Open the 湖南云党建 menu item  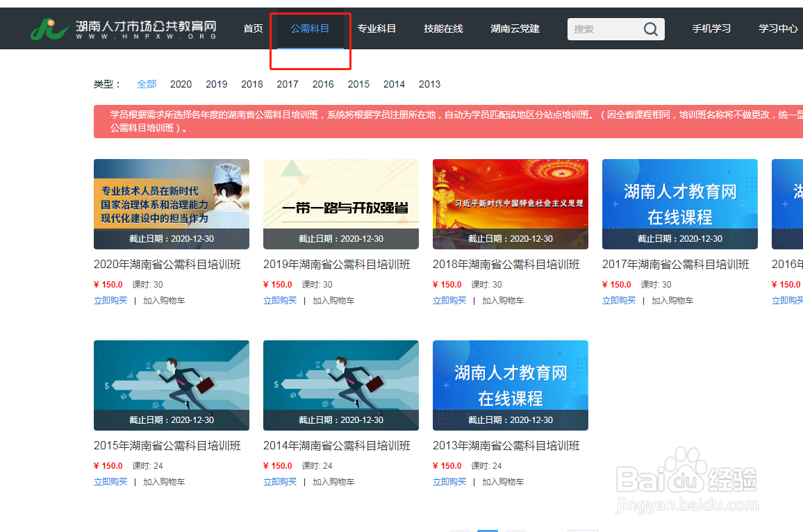coord(515,28)
